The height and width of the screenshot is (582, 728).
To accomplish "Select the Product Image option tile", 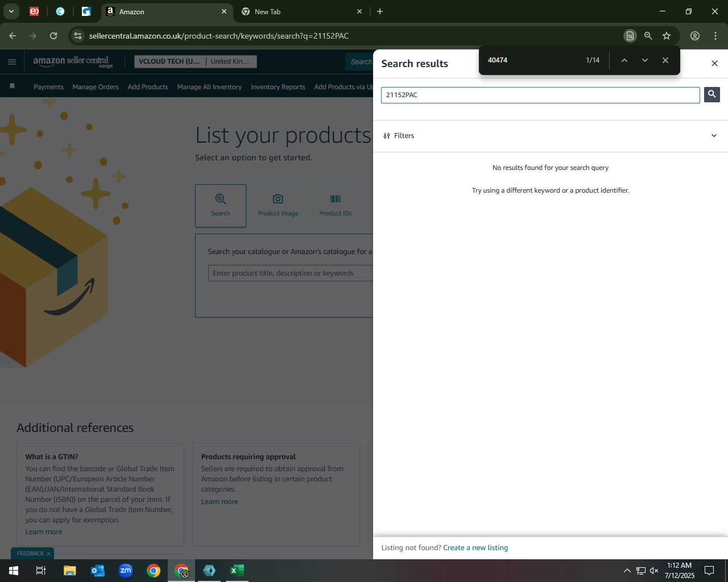I will [x=278, y=206].
